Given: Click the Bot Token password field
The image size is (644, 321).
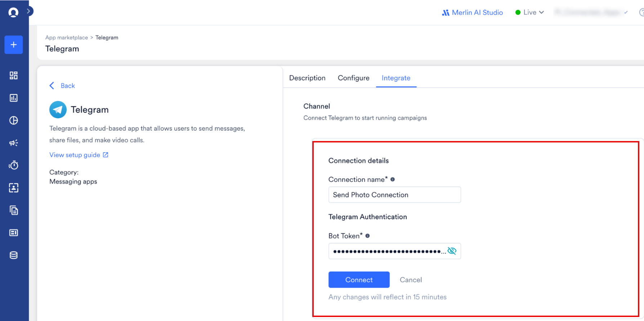Looking at the screenshot, I should [x=395, y=251].
